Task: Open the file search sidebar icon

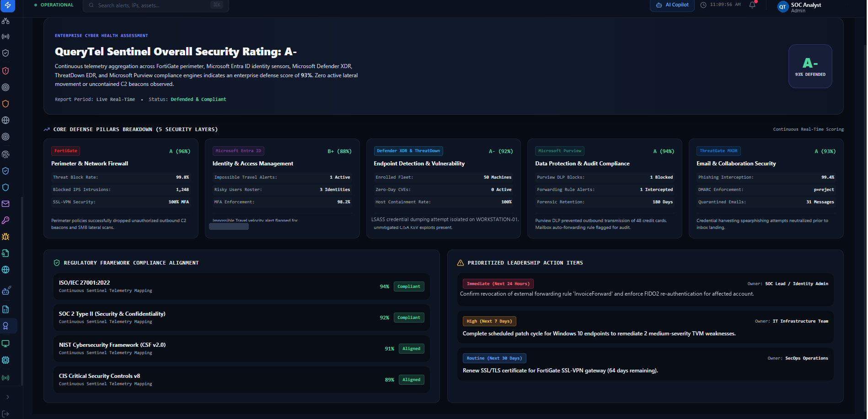Action: tap(5, 253)
